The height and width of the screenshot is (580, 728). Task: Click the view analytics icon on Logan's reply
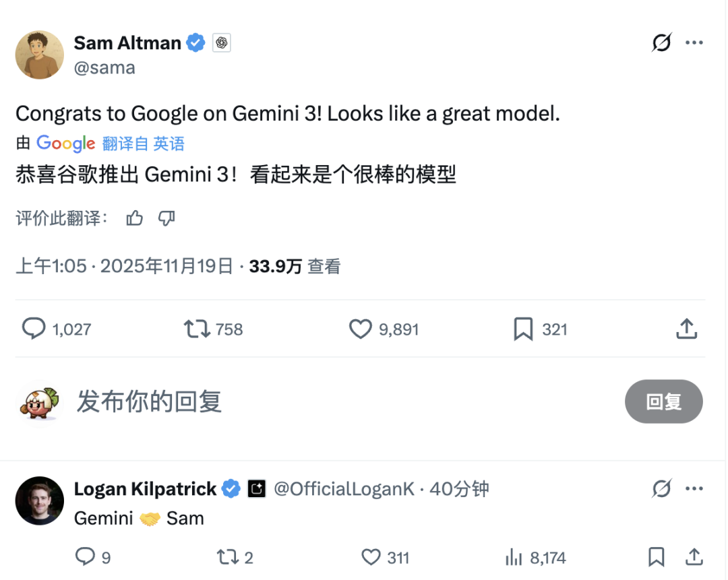(x=514, y=557)
